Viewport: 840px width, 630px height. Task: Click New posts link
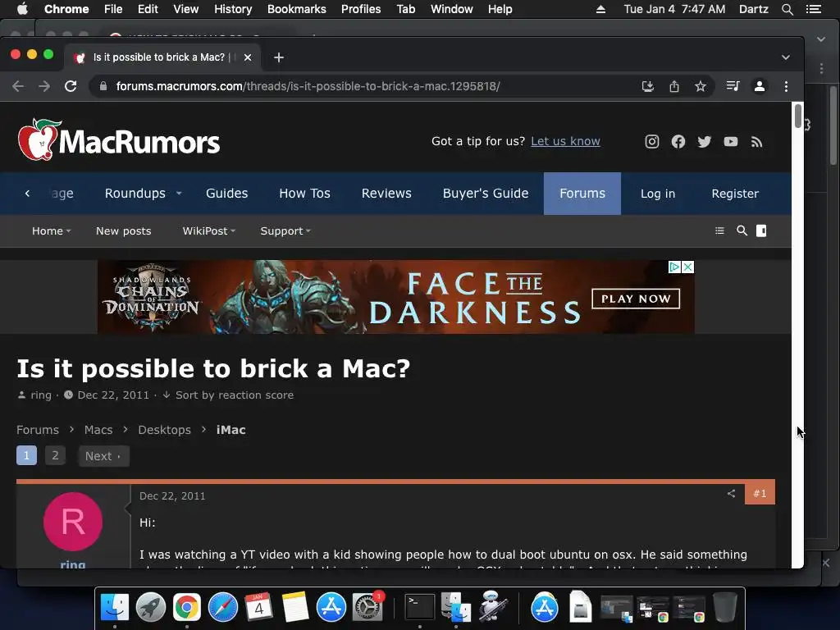123,231
